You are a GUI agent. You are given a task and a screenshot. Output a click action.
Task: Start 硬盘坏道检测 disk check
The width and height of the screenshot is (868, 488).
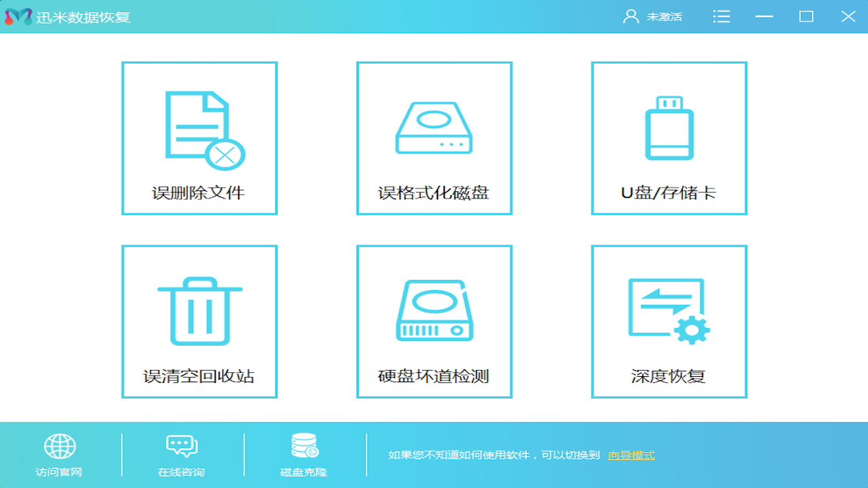(434, 321)
